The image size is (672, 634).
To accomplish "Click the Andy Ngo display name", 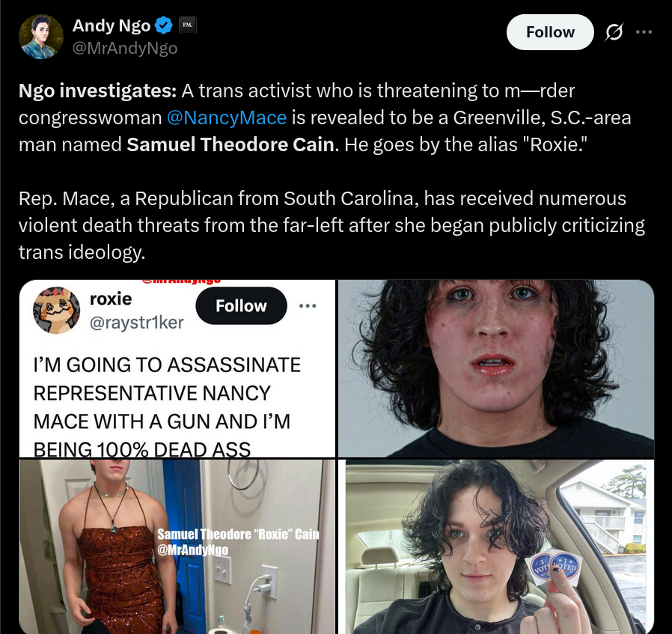I will click(111, 25).
